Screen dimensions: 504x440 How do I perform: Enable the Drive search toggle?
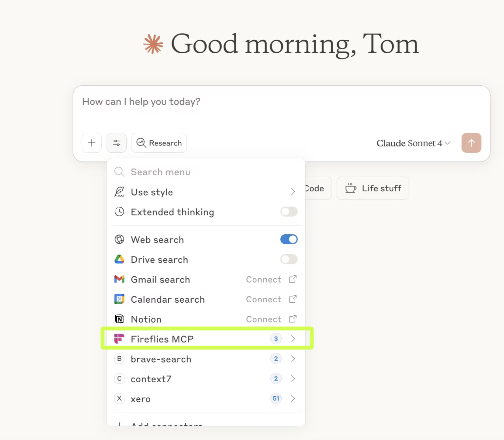click(x=289, y=259)
